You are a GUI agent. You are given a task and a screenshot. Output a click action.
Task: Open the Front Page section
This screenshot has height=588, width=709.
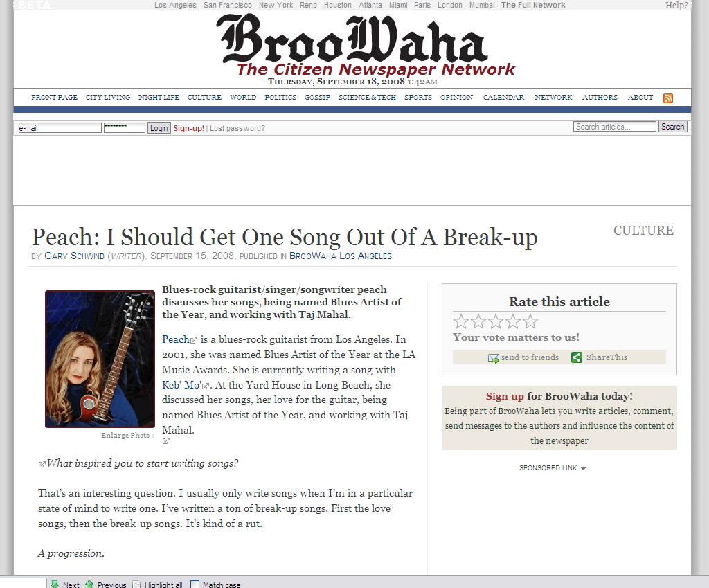click(x=54, y=97)
